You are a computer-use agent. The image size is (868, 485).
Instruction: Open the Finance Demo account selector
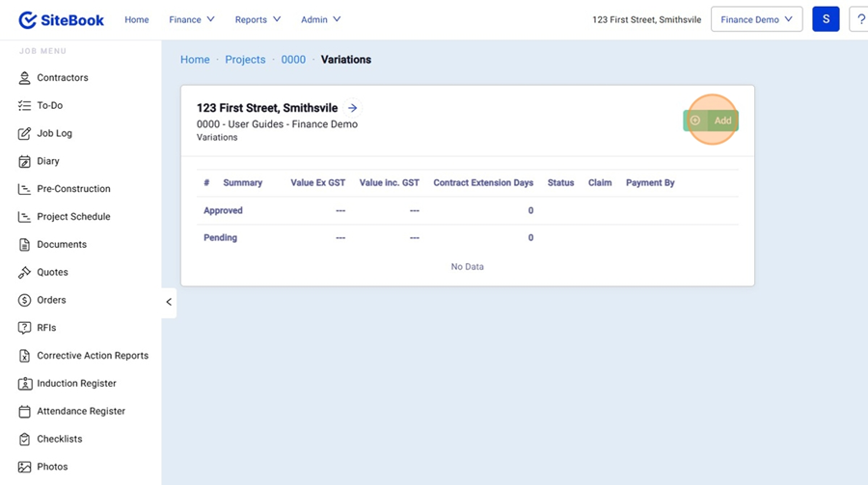click(756, 19)
